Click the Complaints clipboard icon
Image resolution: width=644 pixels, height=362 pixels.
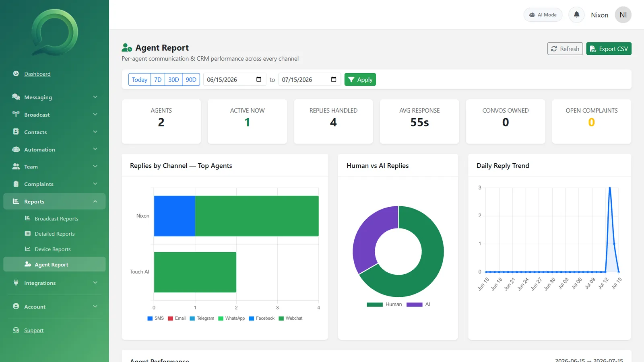[16, 184]
